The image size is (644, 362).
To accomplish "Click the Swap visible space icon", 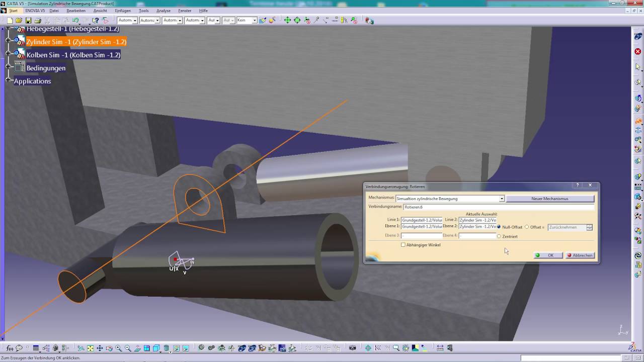I will tap(186, 348).
